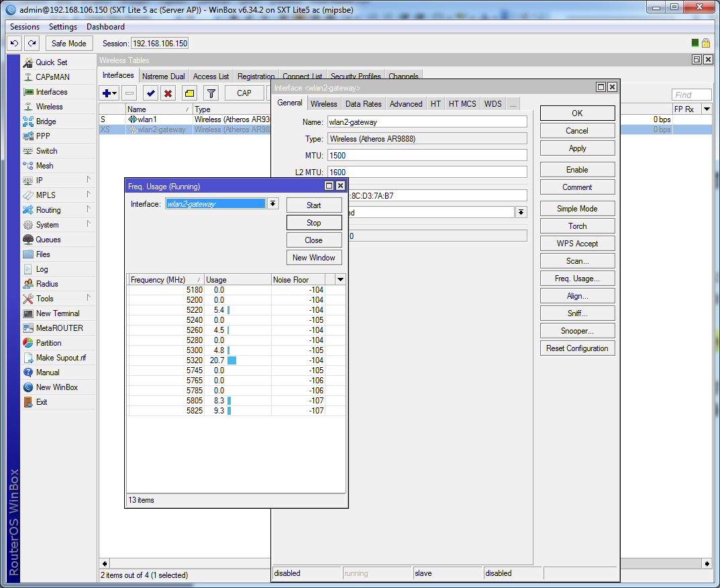Click the red X disable icon

tap(168, 93)
